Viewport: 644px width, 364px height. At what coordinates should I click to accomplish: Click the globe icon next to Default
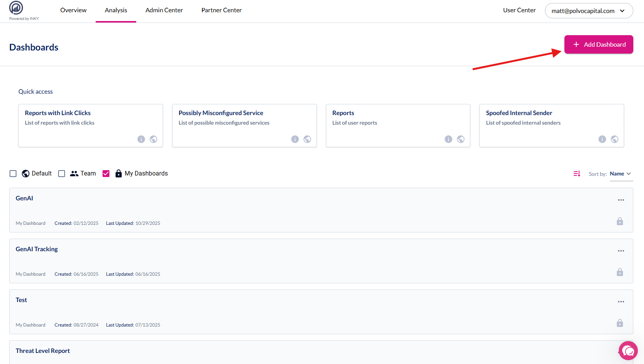tap(26, 174)
